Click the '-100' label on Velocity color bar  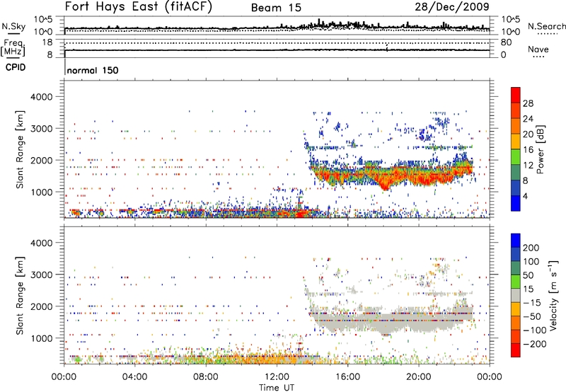[535, 330]
